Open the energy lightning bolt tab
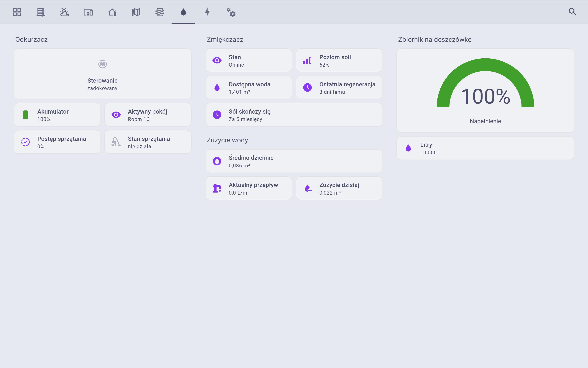Image resolution: width=588 pixels, height=368 pixels. [x=207, y=12]
